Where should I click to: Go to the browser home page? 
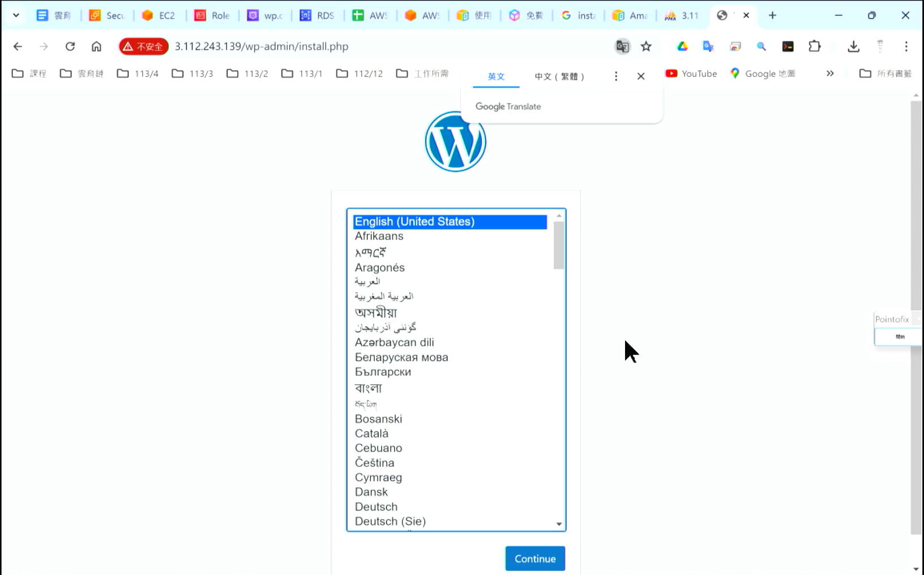click(96, 46)
